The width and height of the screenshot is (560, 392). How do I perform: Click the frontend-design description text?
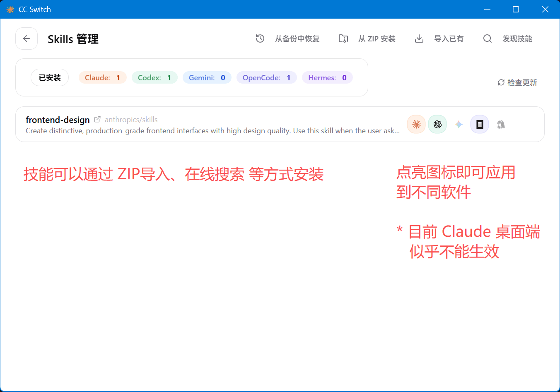(213, 131)
